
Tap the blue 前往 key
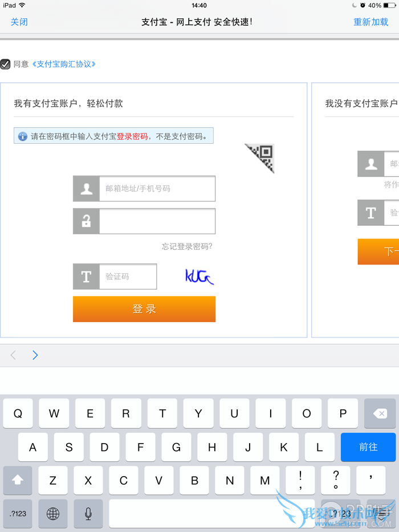click(368, 447)
